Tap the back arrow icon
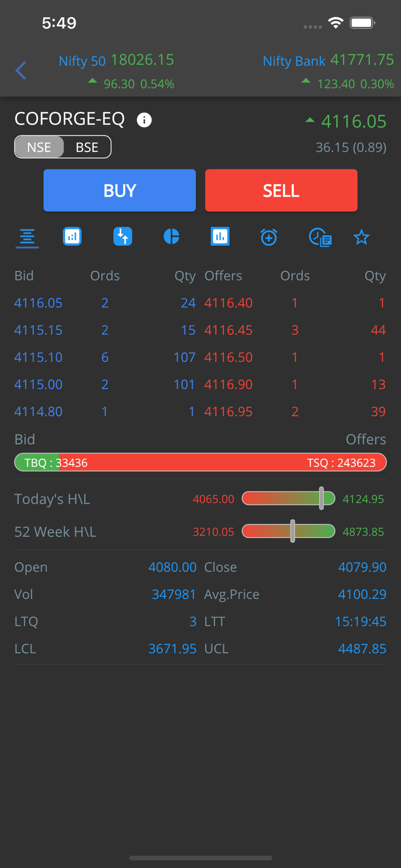Image resolution: width=401 pixels, height=868 pixels. (21, 70)
